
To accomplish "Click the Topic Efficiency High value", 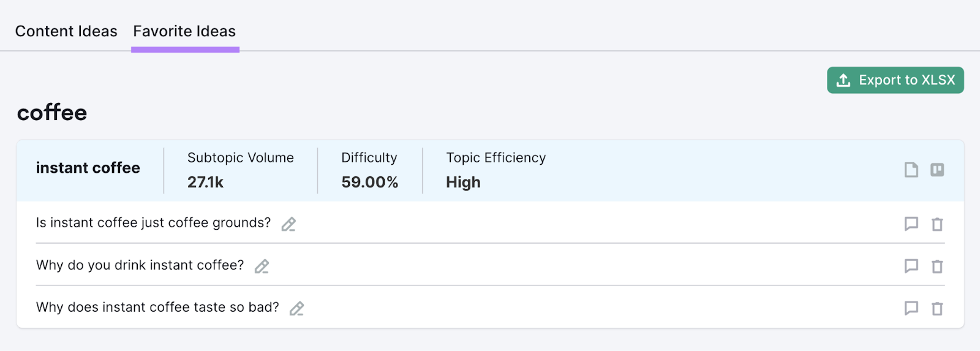I will pos(463,183).
